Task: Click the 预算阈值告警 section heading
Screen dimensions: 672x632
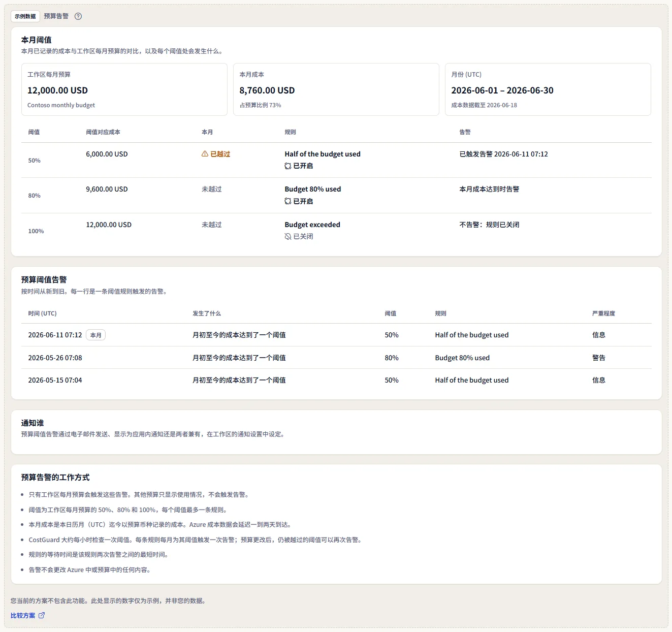Action: (x=44, y=279)
